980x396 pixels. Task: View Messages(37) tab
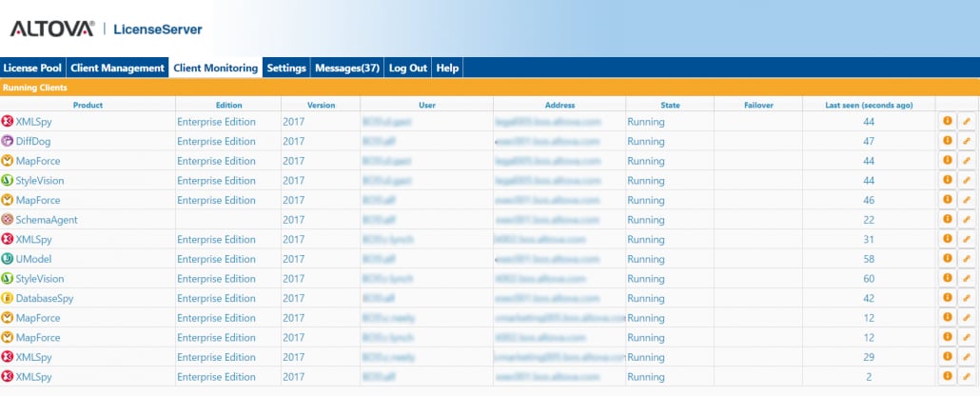coord(347,69)
